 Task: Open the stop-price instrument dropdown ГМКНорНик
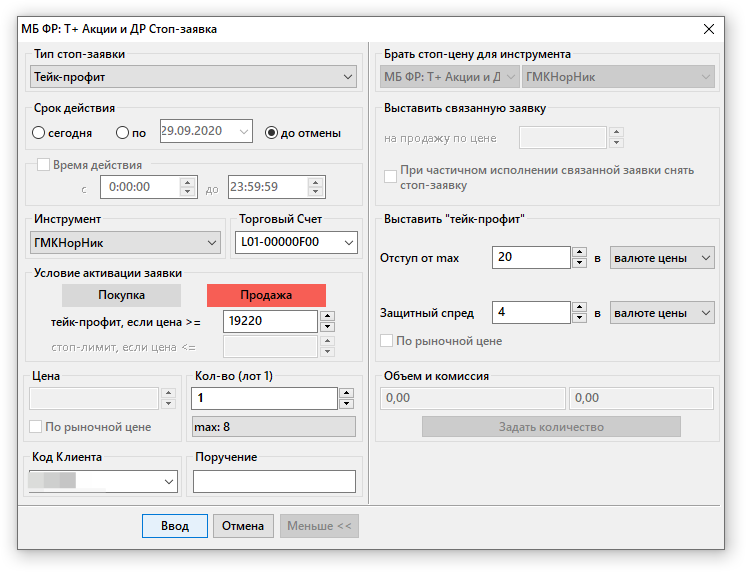(618, 77)
